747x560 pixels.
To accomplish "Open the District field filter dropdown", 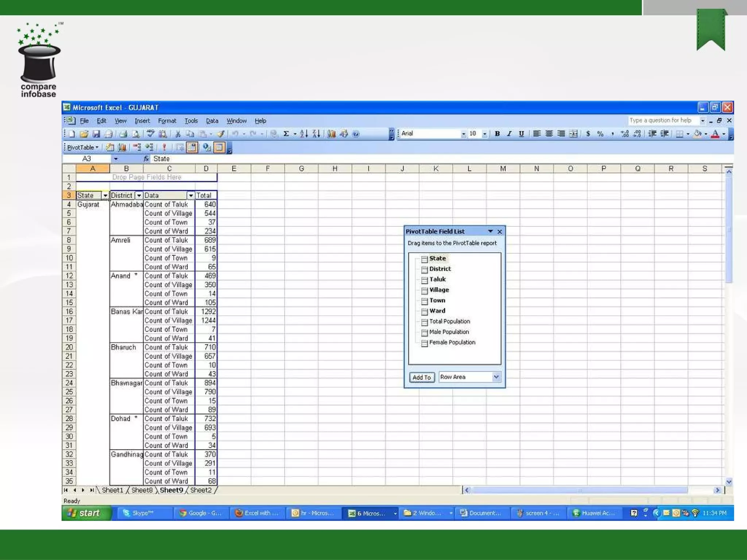I will (x=139, y=196).
